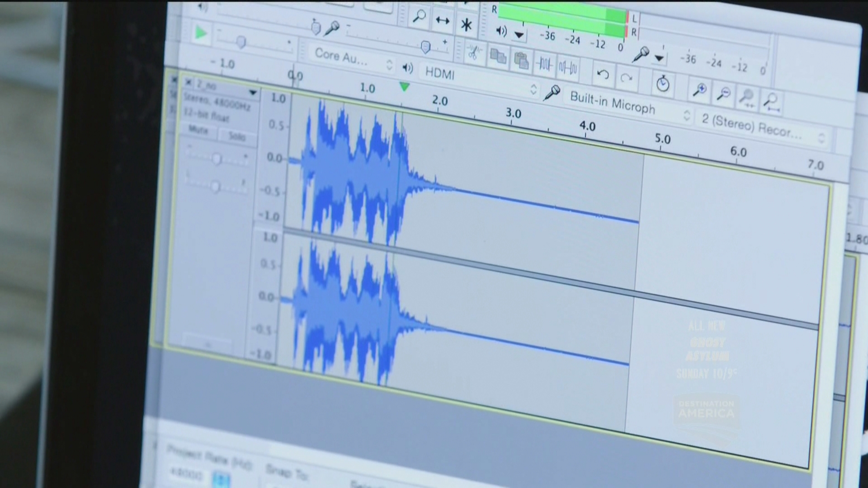Click microphone icon on input volume slider

(x=332, y=28)
